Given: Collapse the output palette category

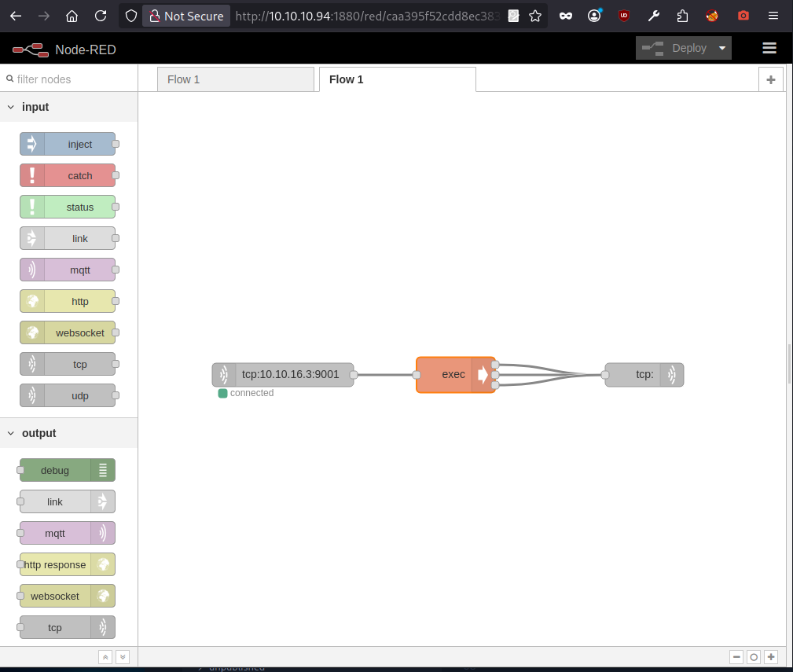Looking at the screenshot, I should click(x=11, y=433).
